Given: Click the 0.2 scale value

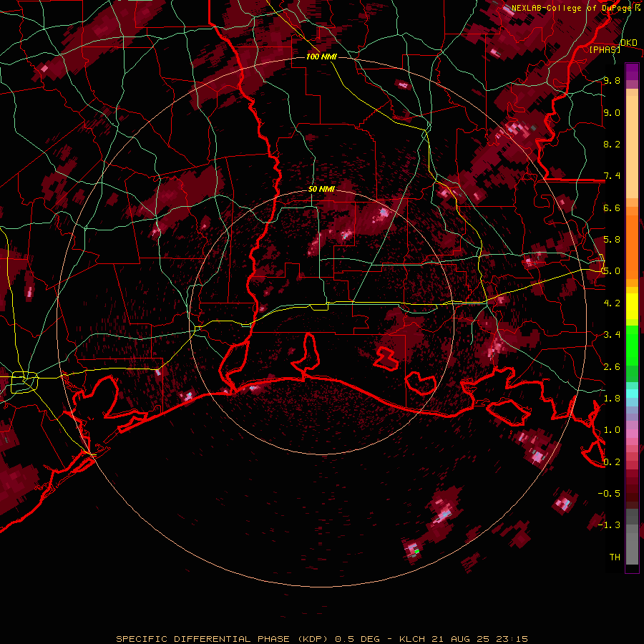Looking at the screenshot, I should tap(612, 462).
